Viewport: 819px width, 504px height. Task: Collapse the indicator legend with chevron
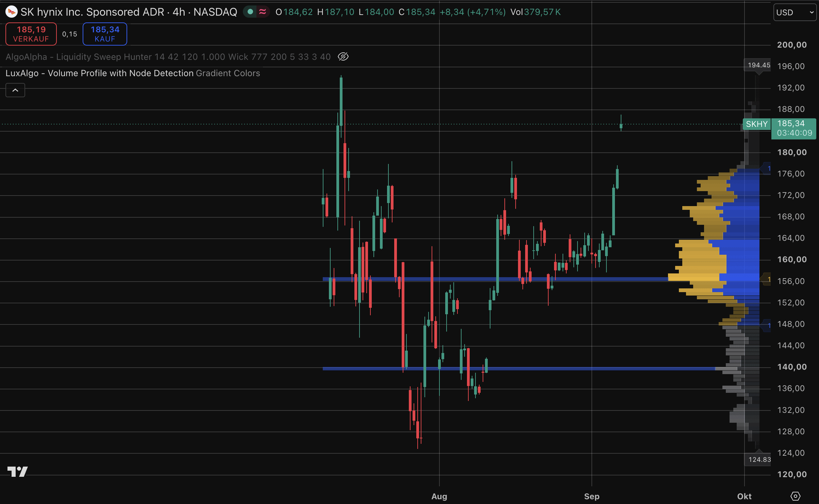(x=15, y=90)
